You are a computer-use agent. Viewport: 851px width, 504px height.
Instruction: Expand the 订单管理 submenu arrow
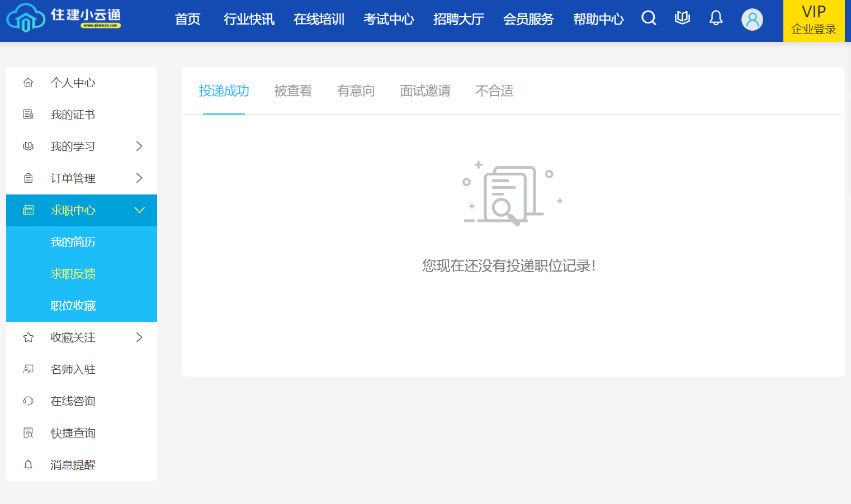point(139,178)
